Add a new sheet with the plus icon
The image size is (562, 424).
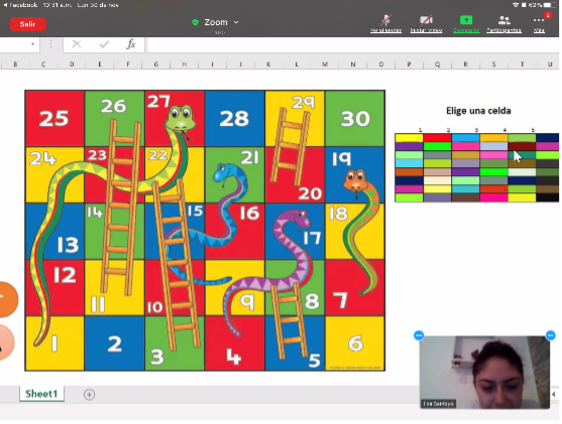pos(89,395)
